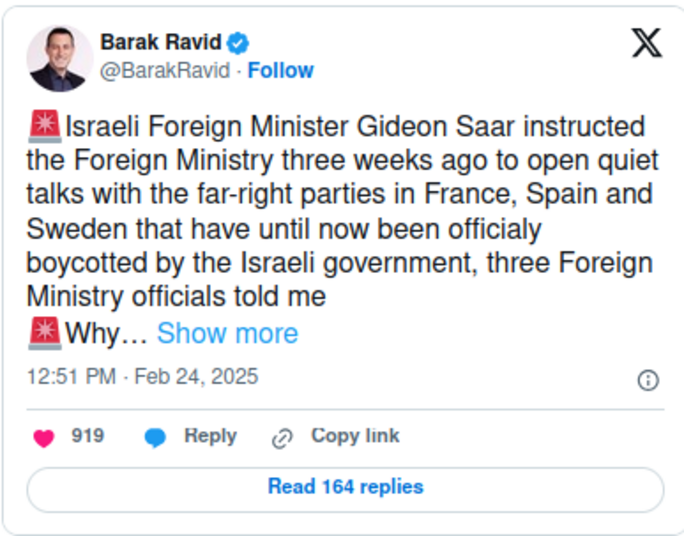Follow Barak Ravid
The image size is (684, 536).
click(280, 71)
